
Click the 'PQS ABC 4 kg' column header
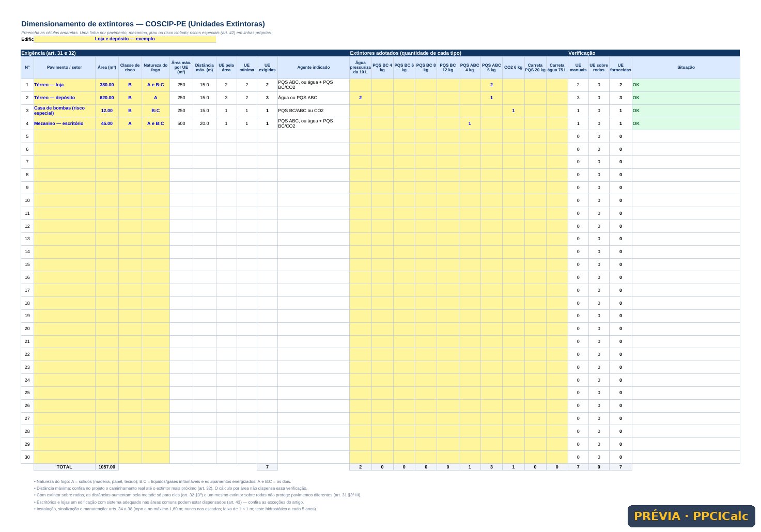point(470,68)
